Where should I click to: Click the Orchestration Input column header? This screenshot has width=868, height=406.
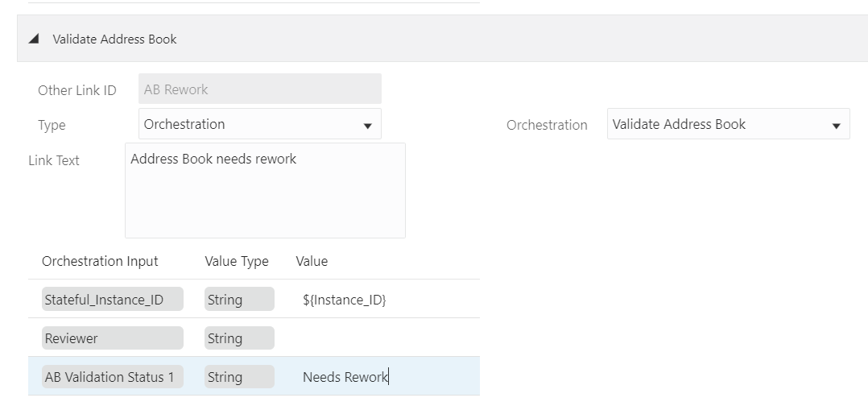(x=100, y=261)
